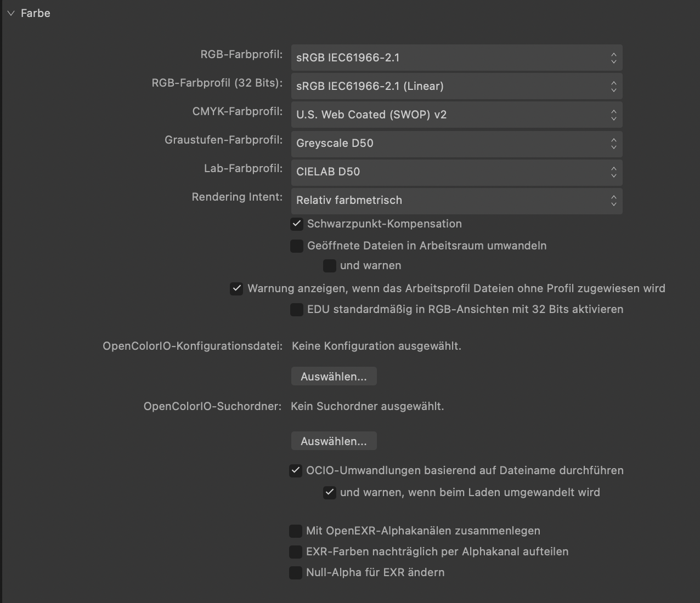Check the first 'und warnen' checkbox
The width and height of the screenshot is (700, 603).
click(x=330, y=266)
